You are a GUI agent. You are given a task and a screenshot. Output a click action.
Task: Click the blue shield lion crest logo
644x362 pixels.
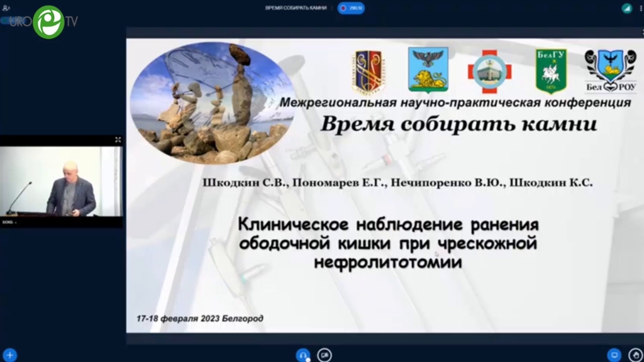pos(428,70)
